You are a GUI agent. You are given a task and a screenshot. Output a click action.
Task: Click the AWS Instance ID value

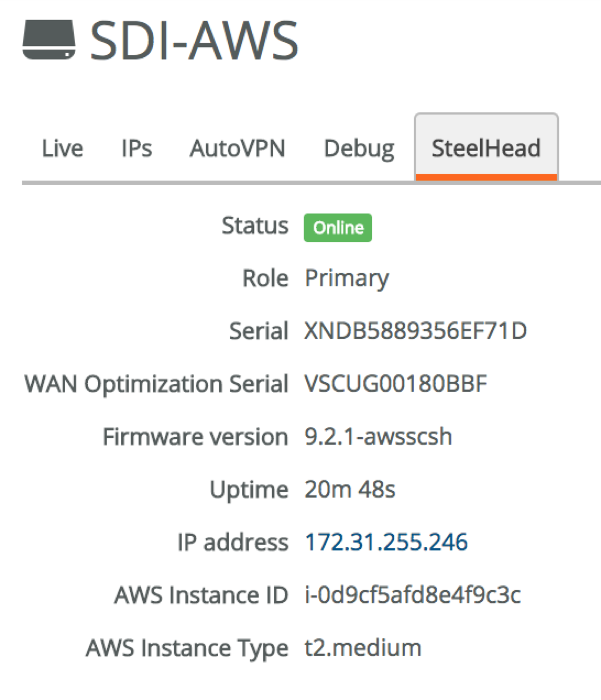pos(412,595)
